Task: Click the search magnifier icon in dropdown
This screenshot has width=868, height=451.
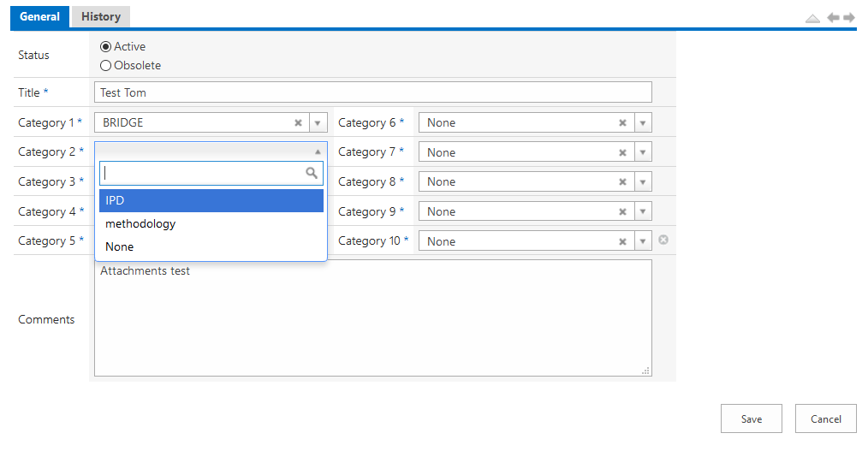Action: click(x=312, y=173)
